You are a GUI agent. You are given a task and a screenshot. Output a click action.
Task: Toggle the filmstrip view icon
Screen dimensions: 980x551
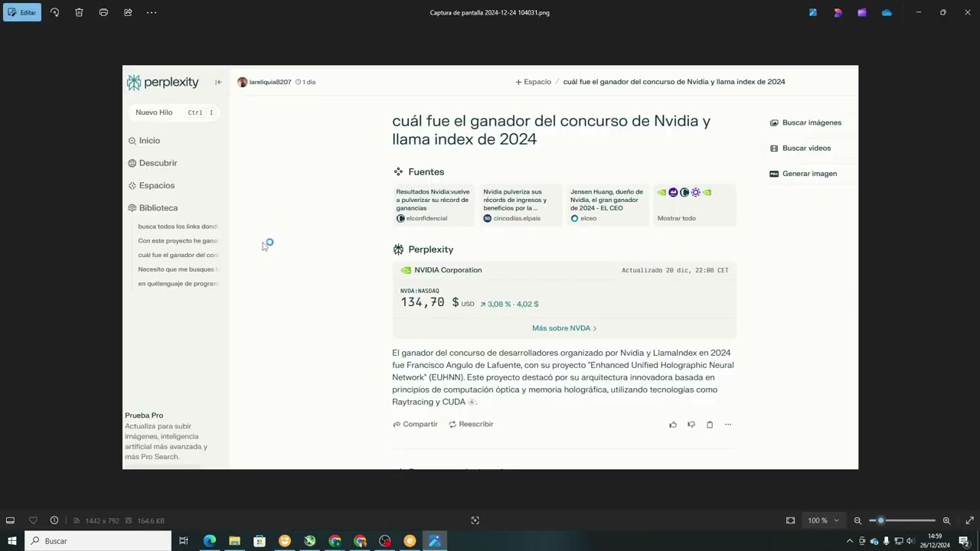click(x=11, y=520)
